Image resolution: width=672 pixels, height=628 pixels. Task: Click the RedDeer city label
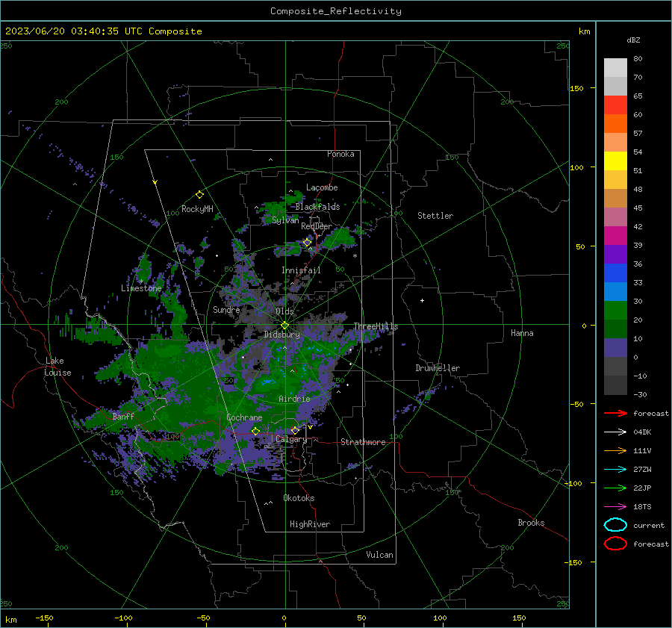(x=317, y=226)
